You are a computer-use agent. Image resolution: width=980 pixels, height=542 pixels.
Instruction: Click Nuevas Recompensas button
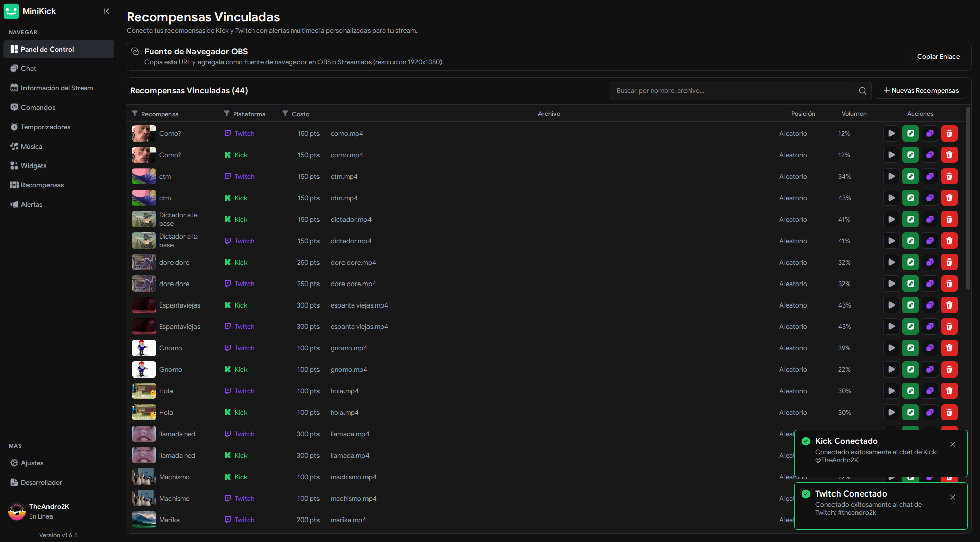(921, 90)
